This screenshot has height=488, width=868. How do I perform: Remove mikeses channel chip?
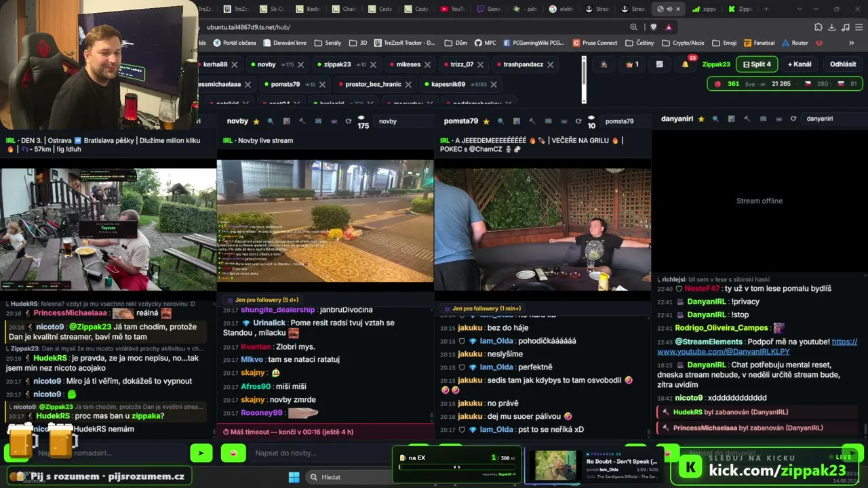[427, 64]
